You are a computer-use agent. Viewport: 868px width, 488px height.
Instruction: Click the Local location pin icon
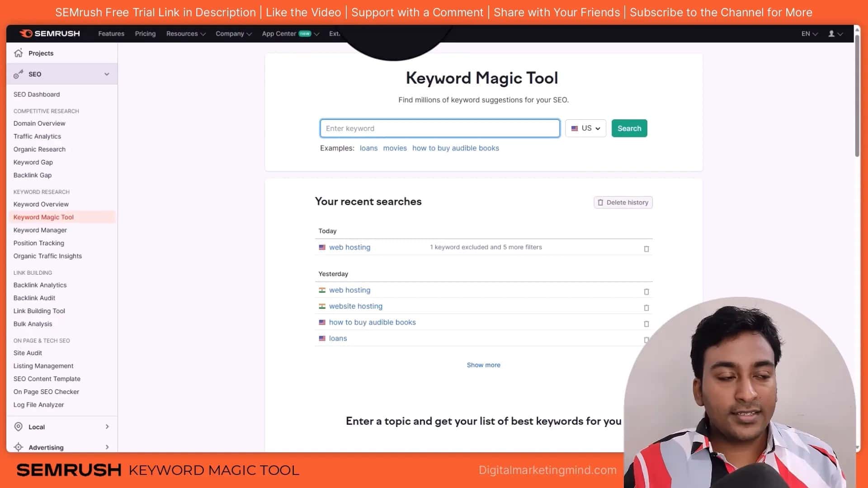[x=18, y=427]
